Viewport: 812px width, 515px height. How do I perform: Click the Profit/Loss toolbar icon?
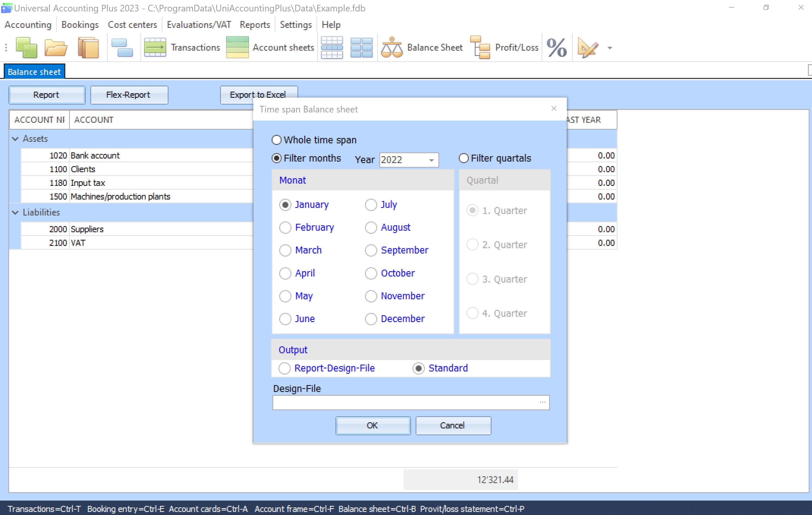tap(480, 48)
